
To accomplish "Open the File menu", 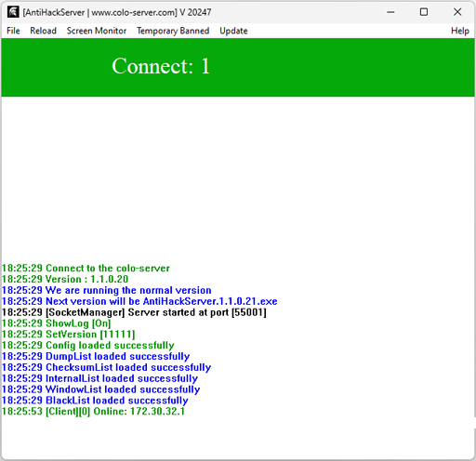I will (x=13, y=31).
